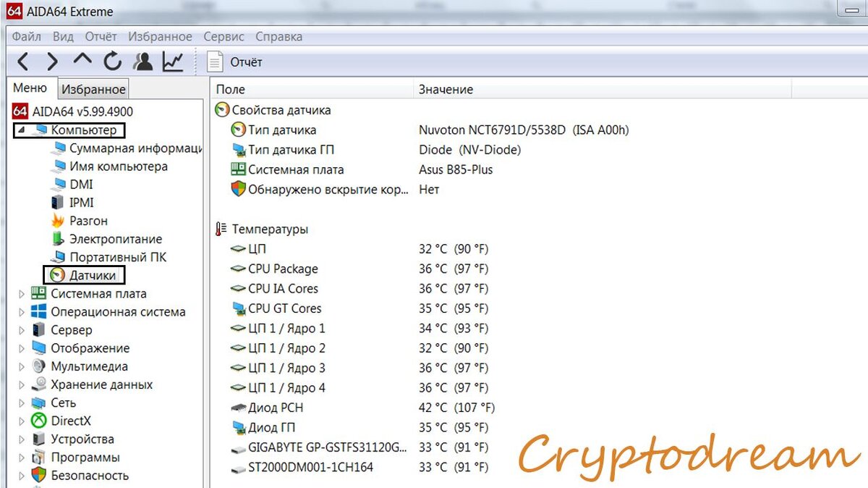Screen dimensions: 868x488
Task: Expand the Мультимедиа node
Action: (x=21, y=366)
